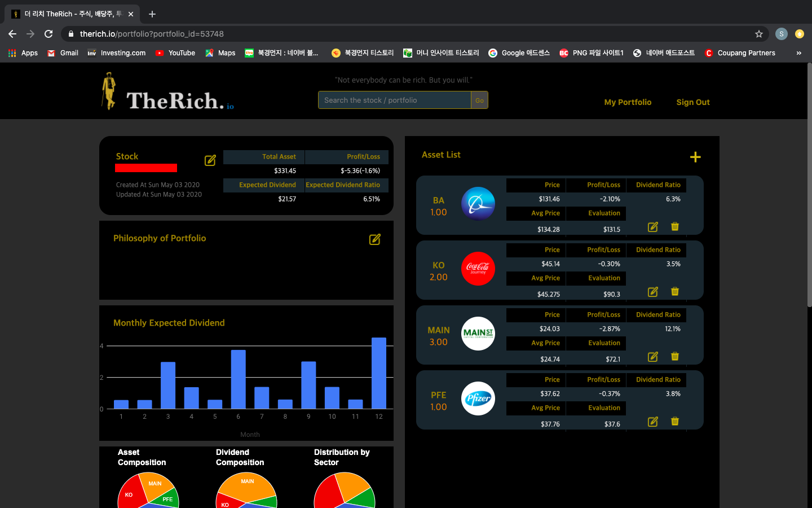Edit the BA asset row
The height and width of the screenshot is (508, 812).
tap(653, 227)
